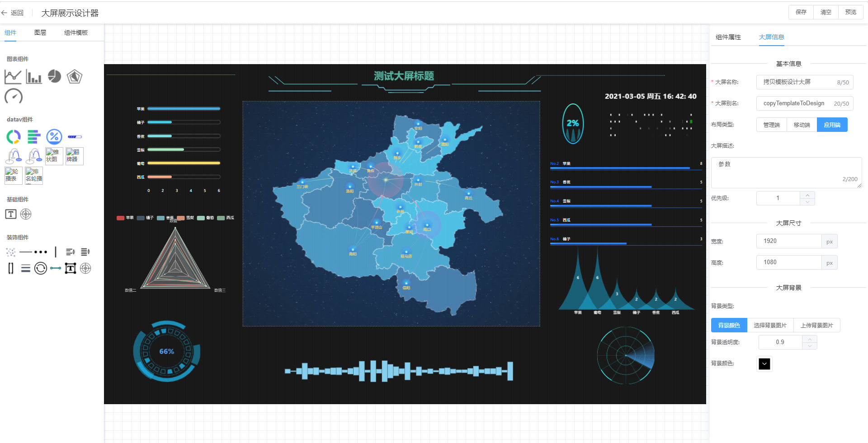This screenshot has width=868, height=443.
Task: Pick the datav horizontal bar ranking icon
Action: [x=34, y=136]
